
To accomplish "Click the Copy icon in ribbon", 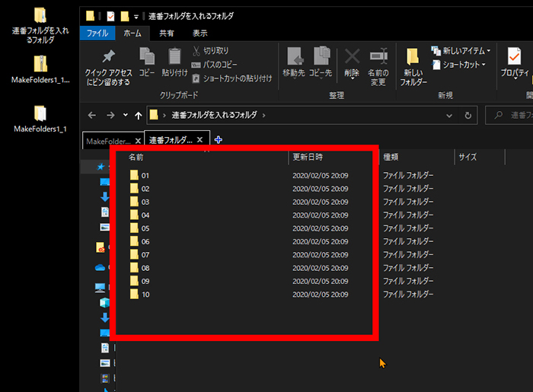I will tap(147, 57).
